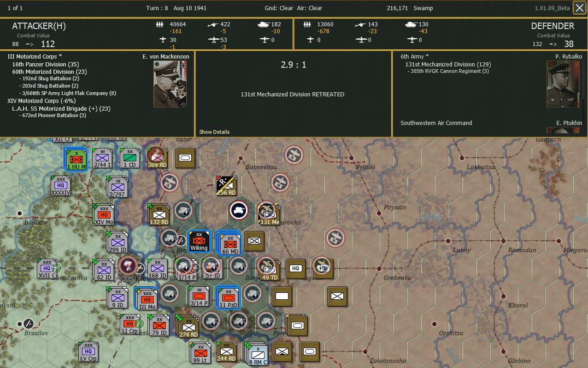Screen dimensions: 588x368
Task: Click the Priluki town dot
Action: [352, 157]
